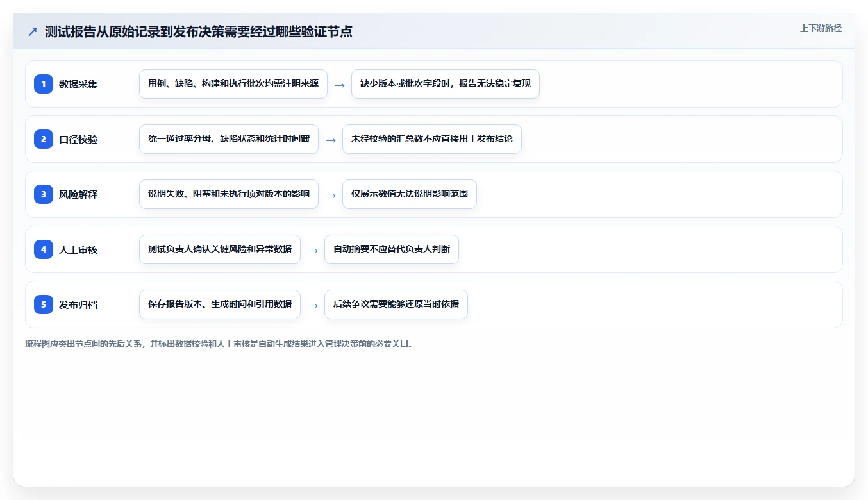
Task: Open the 测试负责人确认关键风险 box
Action: click(220, 249)
